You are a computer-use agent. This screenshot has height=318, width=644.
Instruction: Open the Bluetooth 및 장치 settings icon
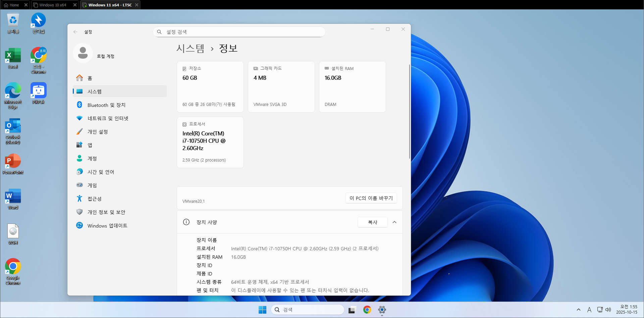tap(79, 105)
